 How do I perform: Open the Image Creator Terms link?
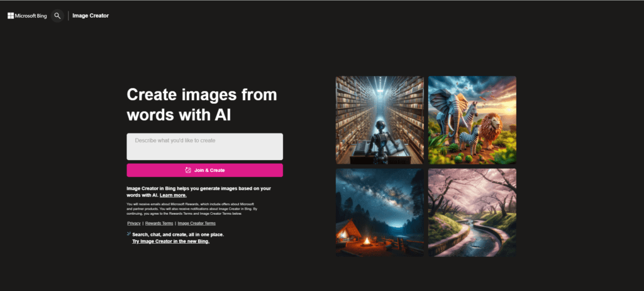point(197,223)
